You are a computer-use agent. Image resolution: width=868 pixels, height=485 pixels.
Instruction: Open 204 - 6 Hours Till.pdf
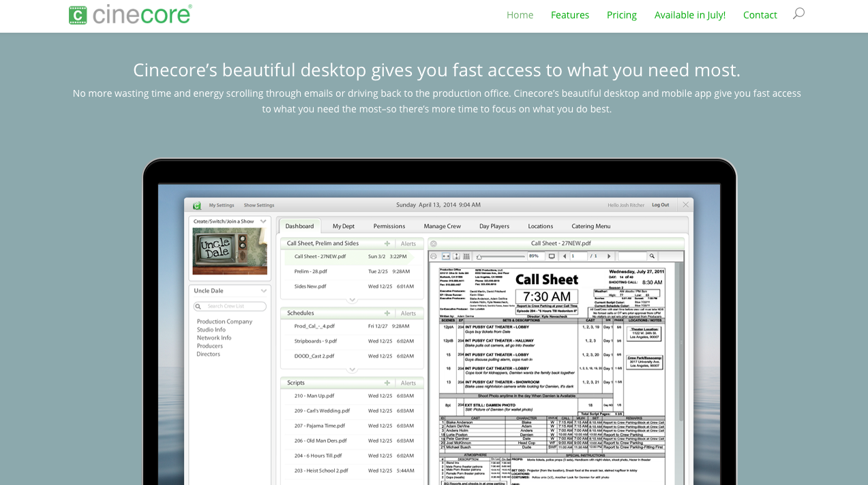318,456
